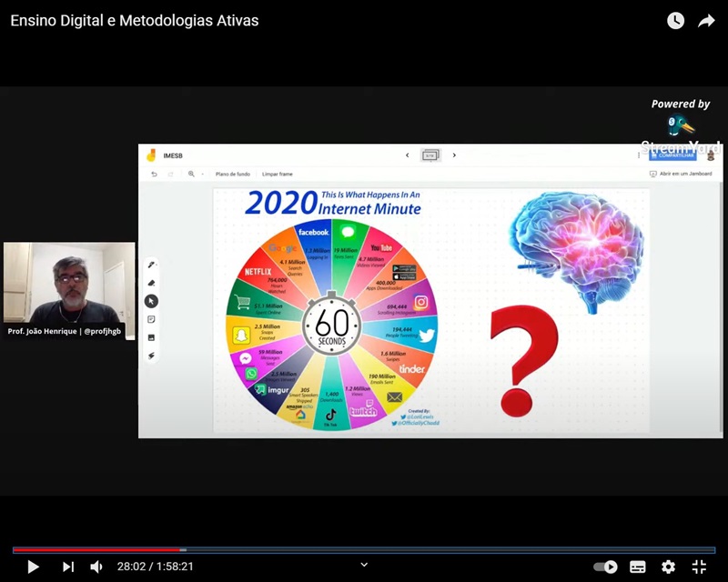Click the Jamboard vertical scrollbar
Screen dimensions: 728x582
click(x=721, y=308)
